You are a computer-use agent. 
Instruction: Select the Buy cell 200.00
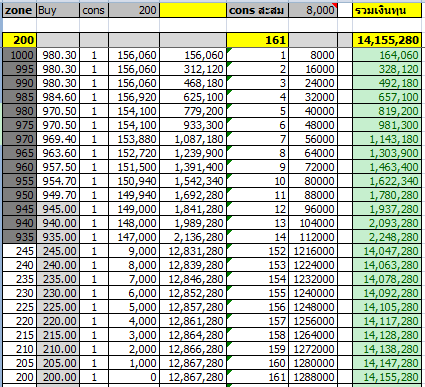58,377
